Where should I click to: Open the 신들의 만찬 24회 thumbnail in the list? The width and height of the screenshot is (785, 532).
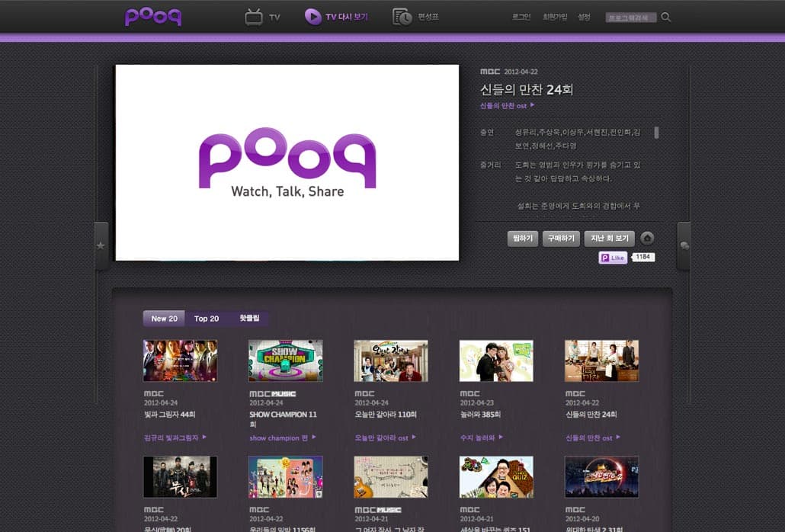pyautogui.click(x=602, y=361)
